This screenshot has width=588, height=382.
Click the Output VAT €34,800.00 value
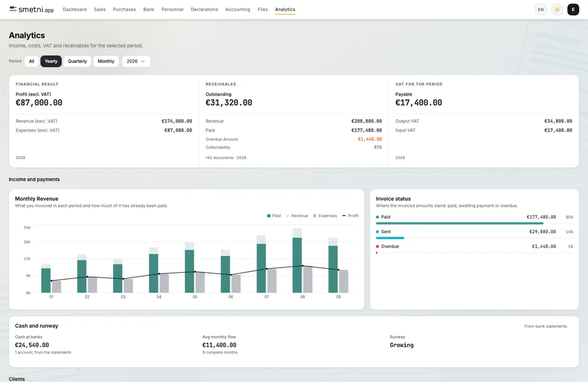click(558, 121)
